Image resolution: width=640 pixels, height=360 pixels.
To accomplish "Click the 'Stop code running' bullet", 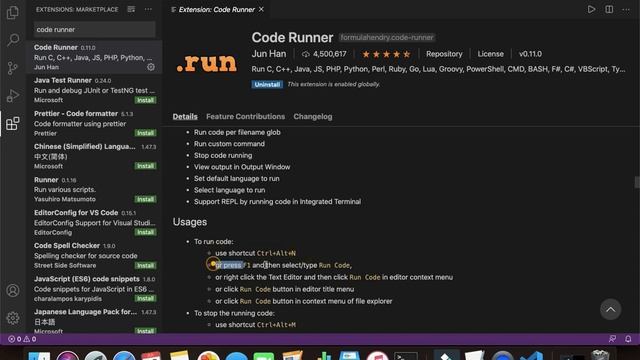I will click(x=223, y=155).
